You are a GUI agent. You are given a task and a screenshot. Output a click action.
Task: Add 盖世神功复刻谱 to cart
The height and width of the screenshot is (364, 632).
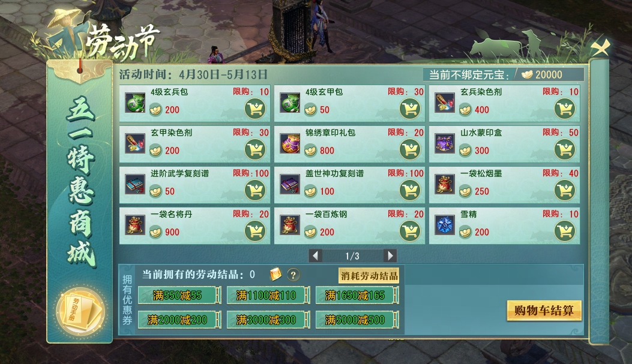(x=410, y=190)
